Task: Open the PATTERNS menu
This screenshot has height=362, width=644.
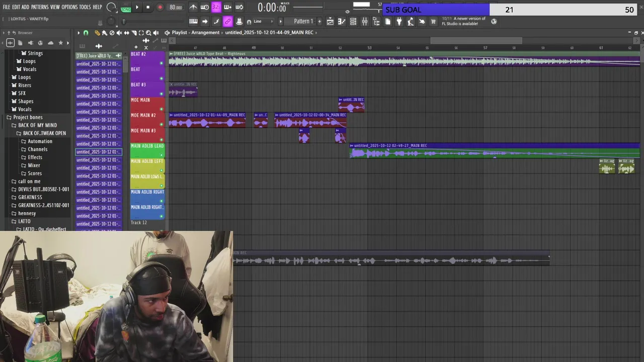Action: 40,7
